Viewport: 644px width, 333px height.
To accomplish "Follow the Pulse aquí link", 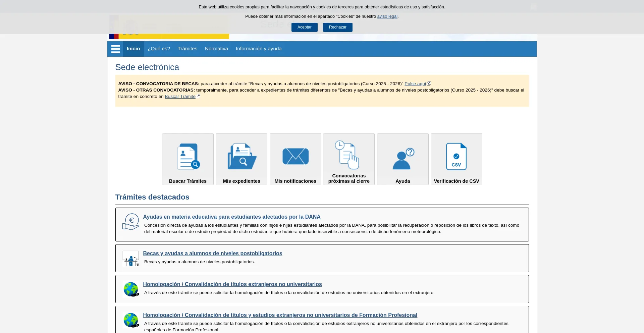I will pos(415,84).
